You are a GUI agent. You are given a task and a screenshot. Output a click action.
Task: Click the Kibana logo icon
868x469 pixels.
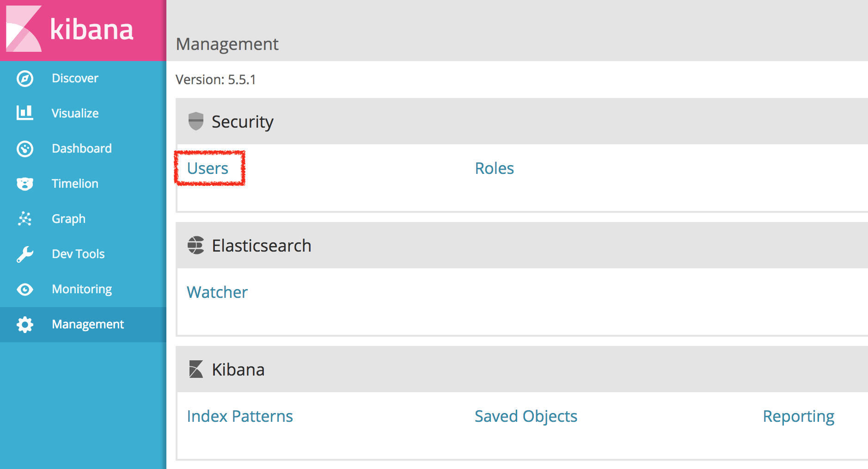click(24, 29)
